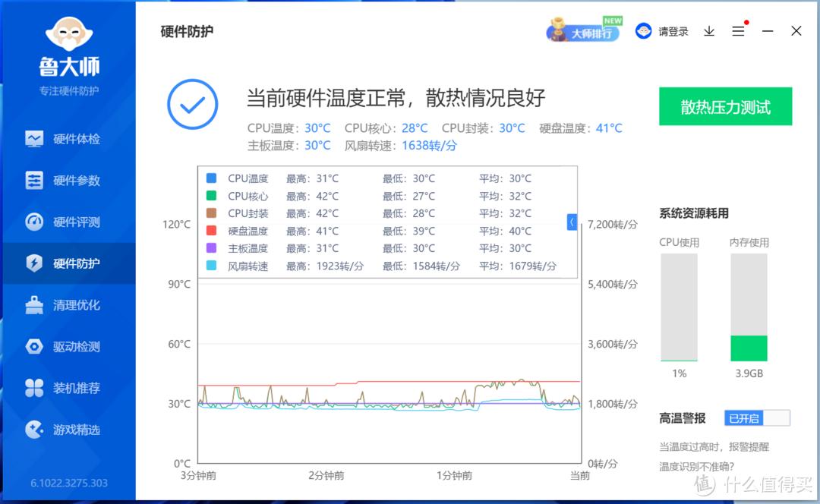Screen dimensions: 820x504
Task: Toggle the CPU温度 legend swatch
Action: click(x=210, y=178)
